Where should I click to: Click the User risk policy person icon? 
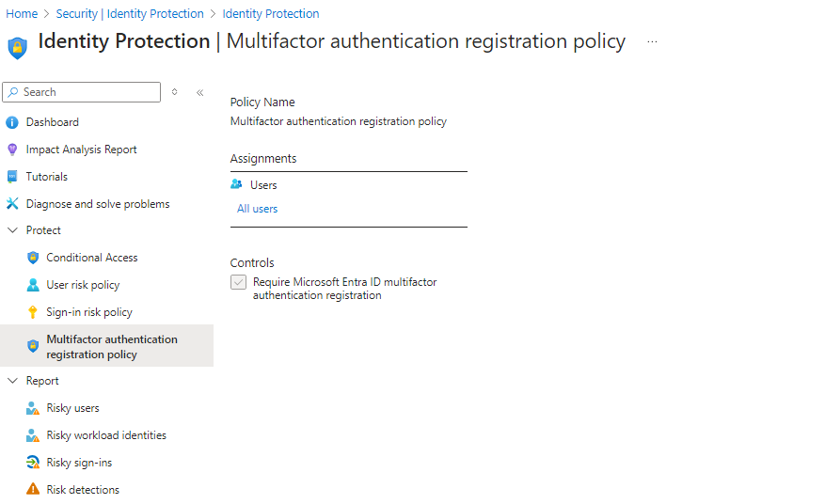(x=33, y=285)
